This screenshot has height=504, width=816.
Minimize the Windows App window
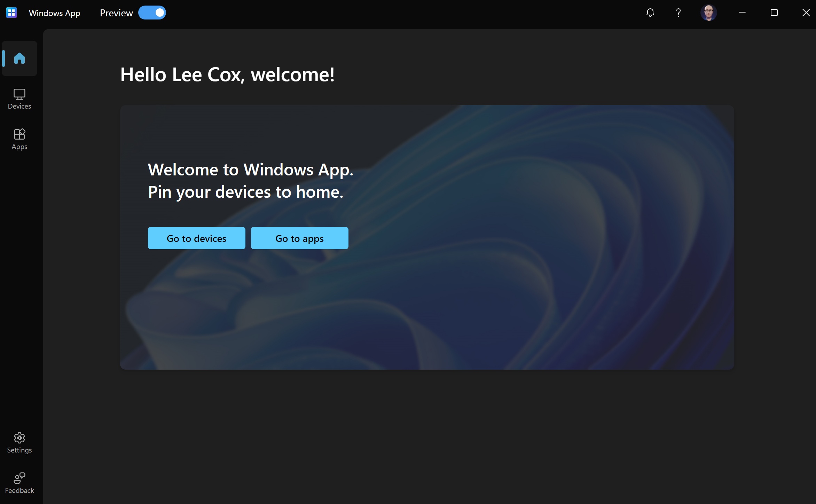tap(742, 13)
